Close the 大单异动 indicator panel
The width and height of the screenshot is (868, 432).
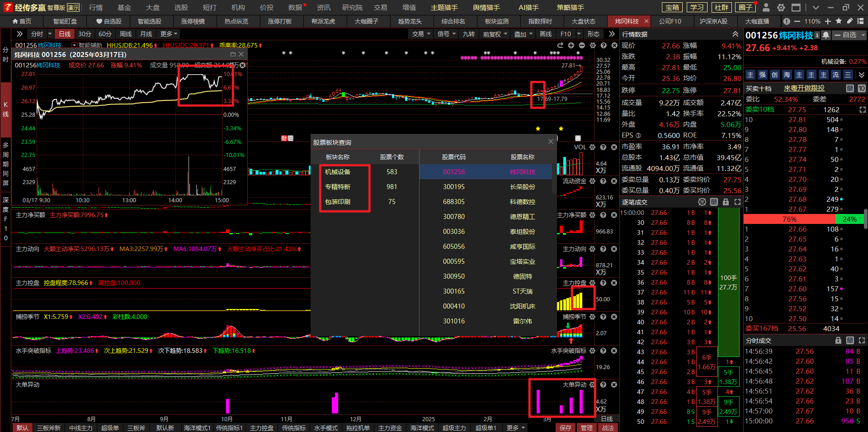[x=614, y=385]
